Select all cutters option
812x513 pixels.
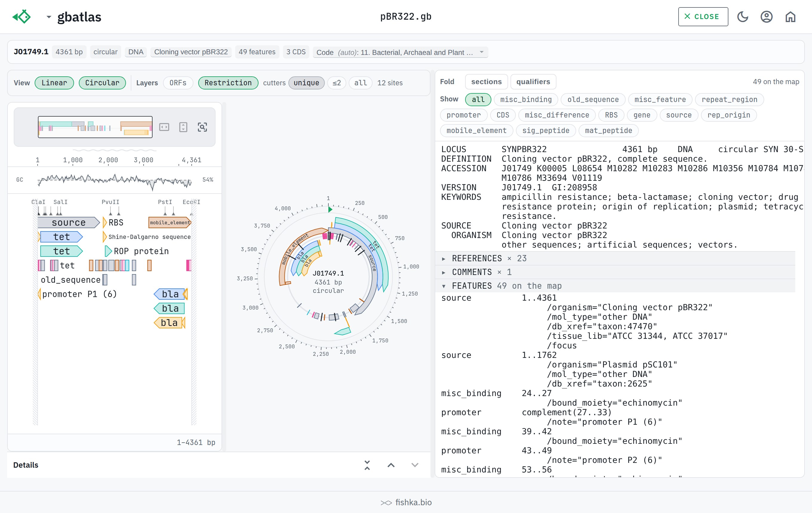click(361, 83)
